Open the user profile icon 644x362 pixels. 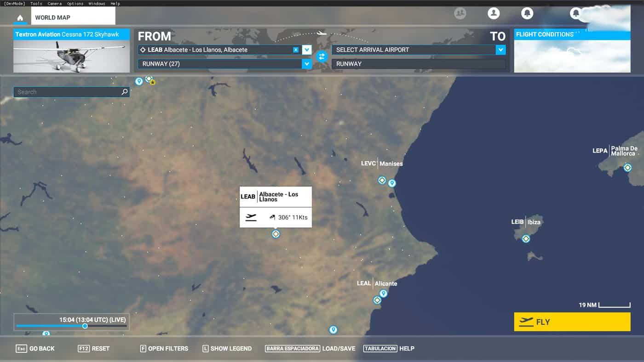(494, 13)
